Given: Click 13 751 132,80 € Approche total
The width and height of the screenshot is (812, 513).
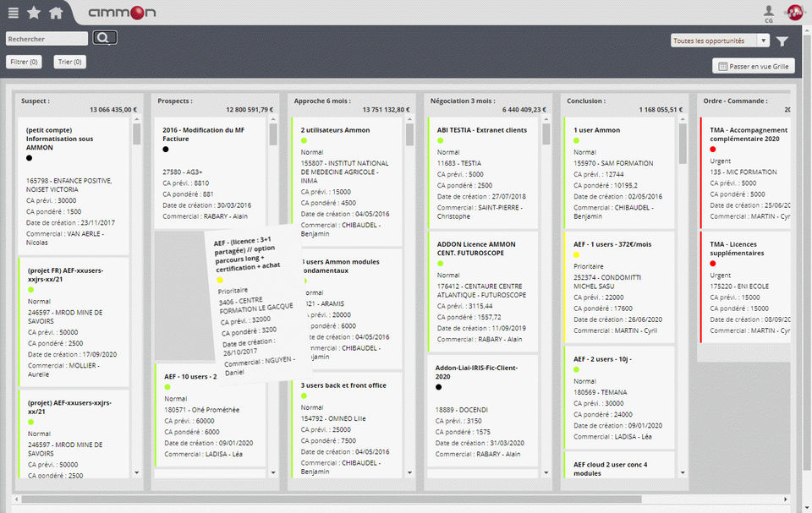Looking at the screenshot, I should click(x=386, y=110).
